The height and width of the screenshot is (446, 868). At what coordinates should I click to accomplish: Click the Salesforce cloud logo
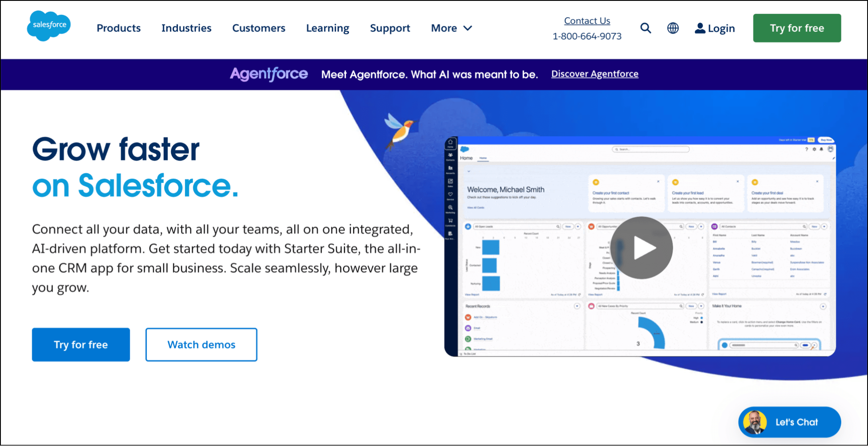click(49, 26)
